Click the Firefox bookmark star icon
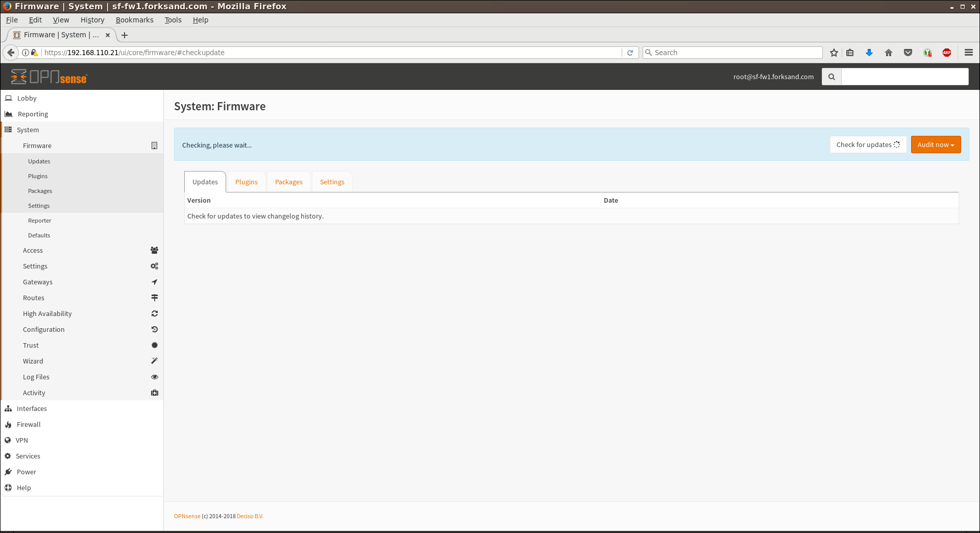The width and height of the screenshot is (980, 533). (x=834, y=53)
